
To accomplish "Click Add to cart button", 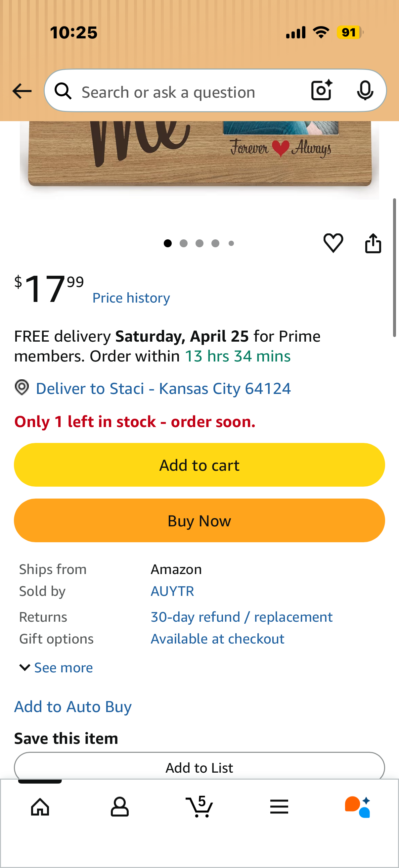I will (199, 465).
